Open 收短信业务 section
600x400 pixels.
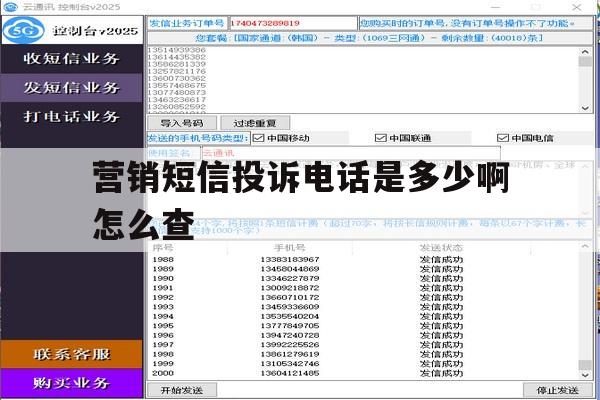(x=72, y=59)
